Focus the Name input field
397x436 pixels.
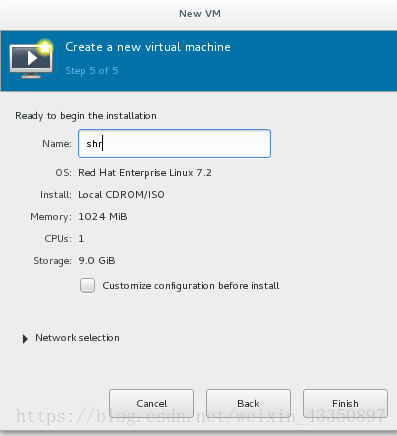pyautogui.click(x=174, y=143)
